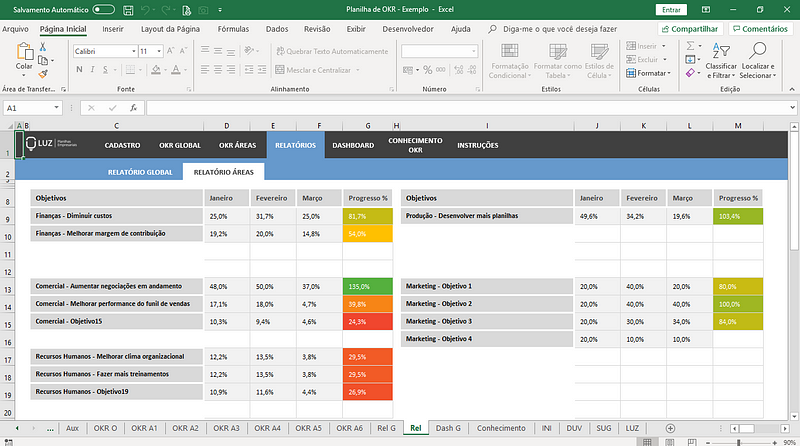Click the Save floppy disk icon
800x446 pixels.
128,10
